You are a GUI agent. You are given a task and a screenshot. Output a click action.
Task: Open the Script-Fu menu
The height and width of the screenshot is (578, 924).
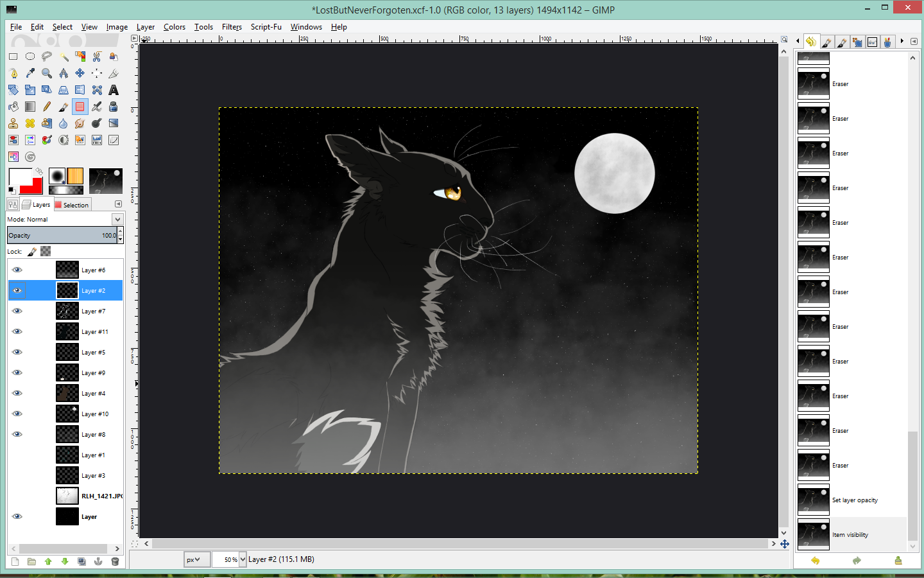(266, 27)
